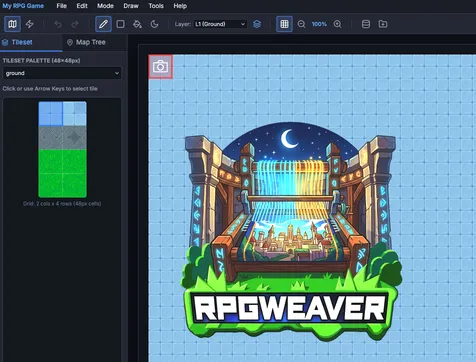Click the layers stack icon
Image resolution: width=476 pixels, height=362 pixels.
257,24
